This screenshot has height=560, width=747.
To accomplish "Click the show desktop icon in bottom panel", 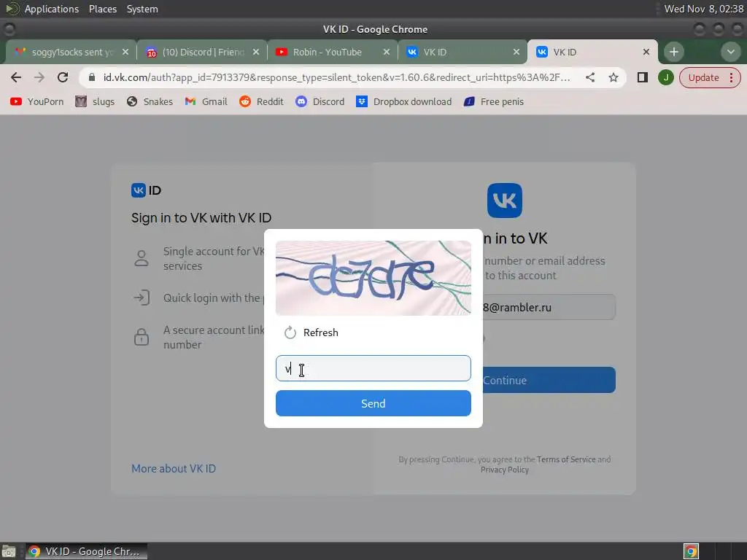I will click(x=9, y=551).
